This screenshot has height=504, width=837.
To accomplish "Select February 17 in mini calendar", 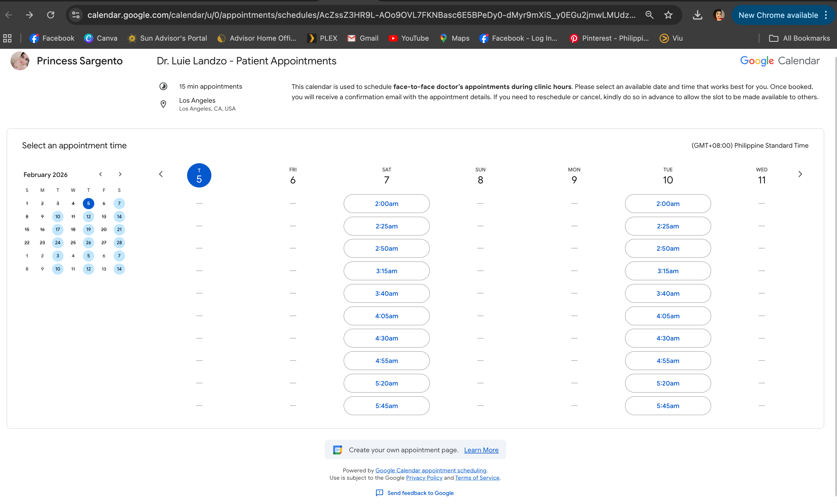I will pyautogui.click(x=58, y=229).
